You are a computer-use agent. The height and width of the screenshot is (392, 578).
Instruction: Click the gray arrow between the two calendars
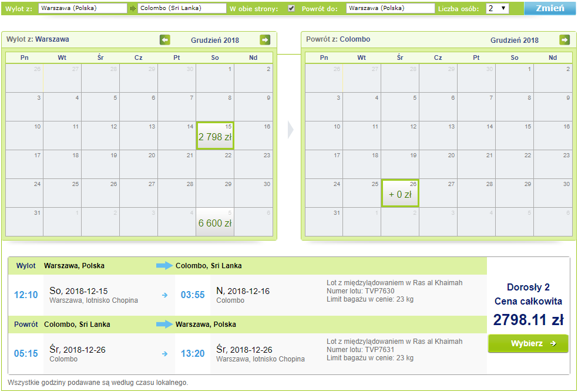click(290, 130)
